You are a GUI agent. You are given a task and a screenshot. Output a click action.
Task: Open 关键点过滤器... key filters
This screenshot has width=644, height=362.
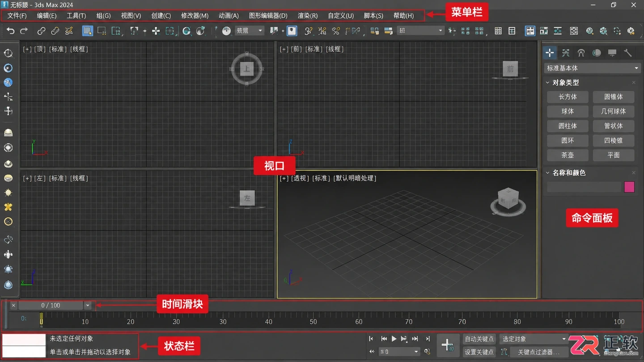pos(538,352)
